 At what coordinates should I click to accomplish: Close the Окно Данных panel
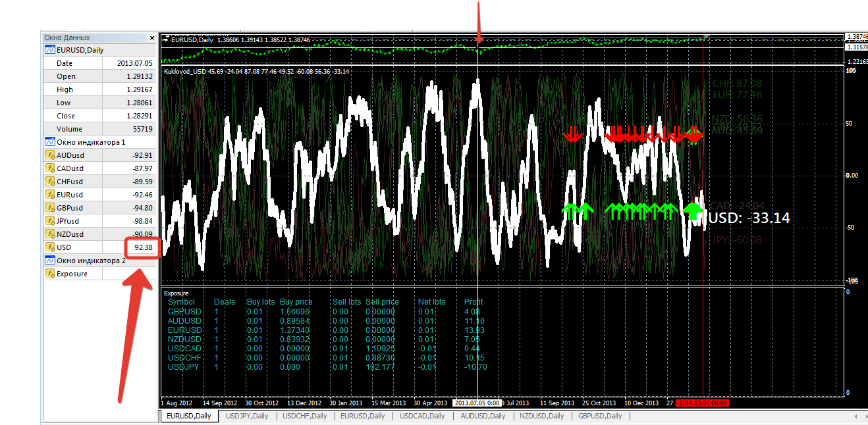[152, 37]
